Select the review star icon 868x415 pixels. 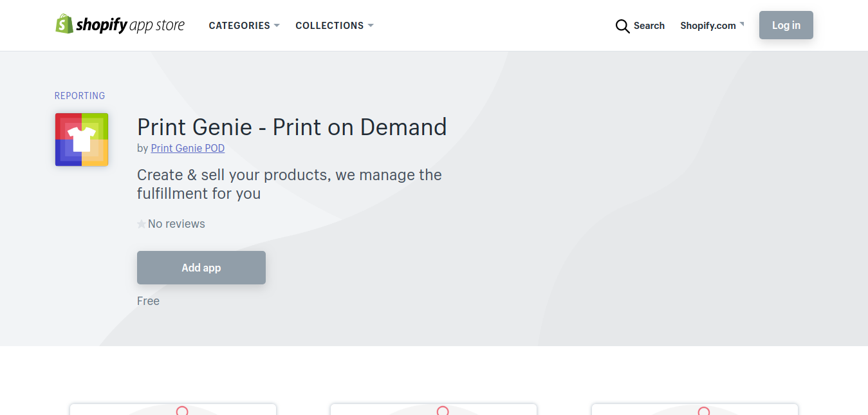coord(142,224)
